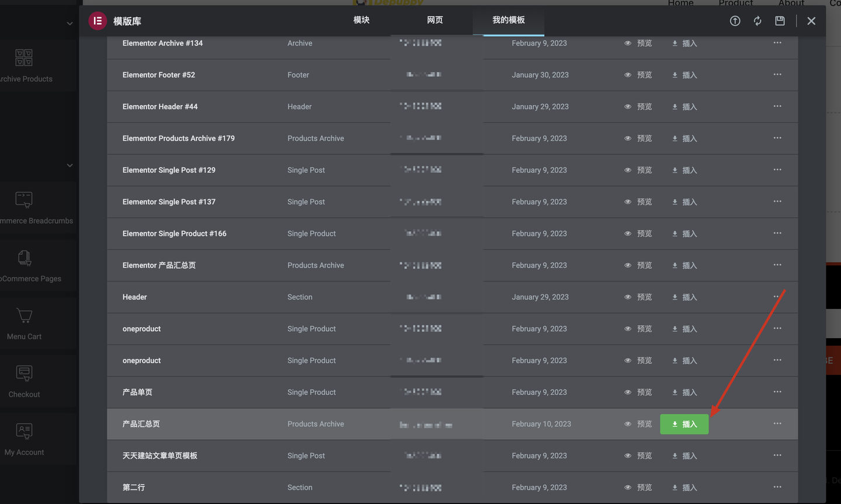
Task: Switch to the 网页 tab
Action: pyautogui.click(x=435, y=20)
